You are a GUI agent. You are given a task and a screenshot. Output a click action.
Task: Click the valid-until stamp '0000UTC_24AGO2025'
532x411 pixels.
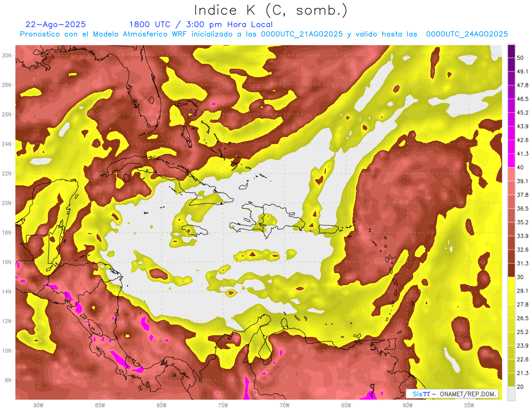tap(467, 34)
